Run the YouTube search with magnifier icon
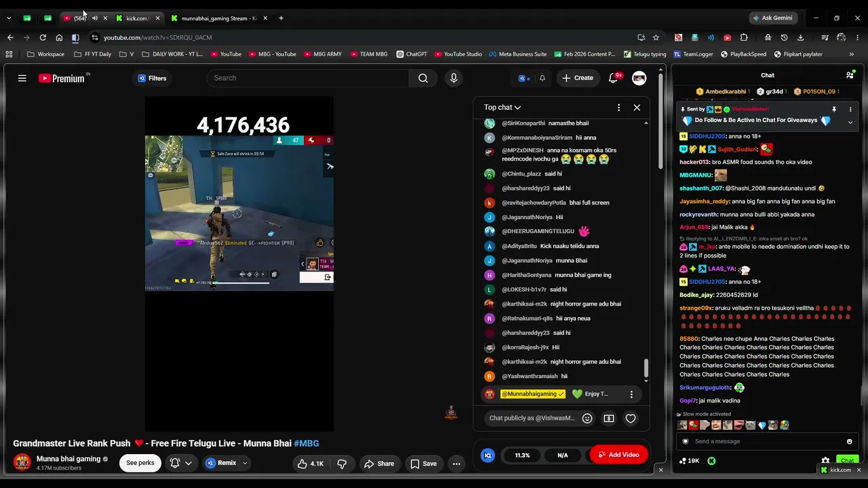 point(423,78)
